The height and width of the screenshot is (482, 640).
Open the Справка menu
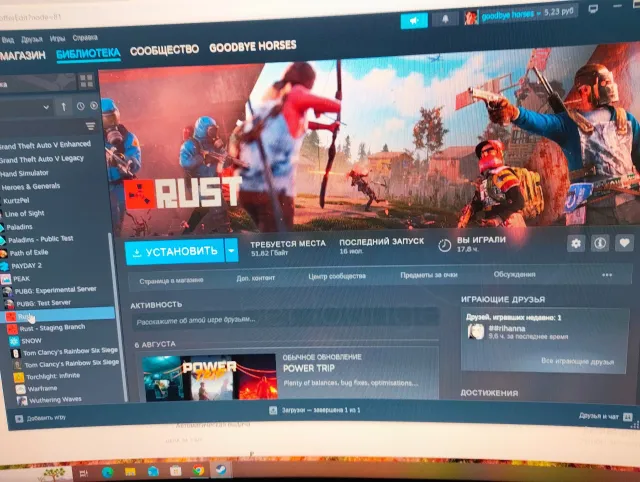pyautogui.click(x=85, y=38)
